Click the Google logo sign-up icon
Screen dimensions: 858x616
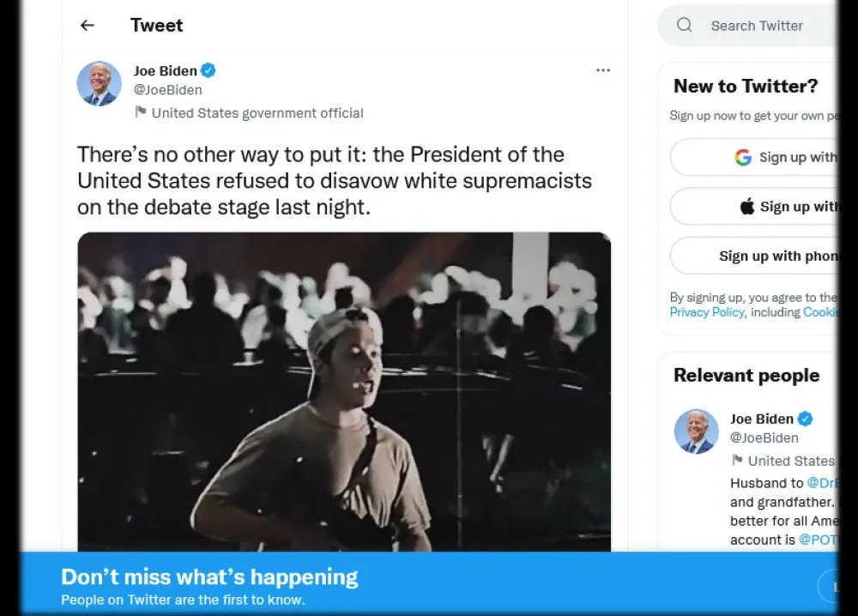pos(743,157)
